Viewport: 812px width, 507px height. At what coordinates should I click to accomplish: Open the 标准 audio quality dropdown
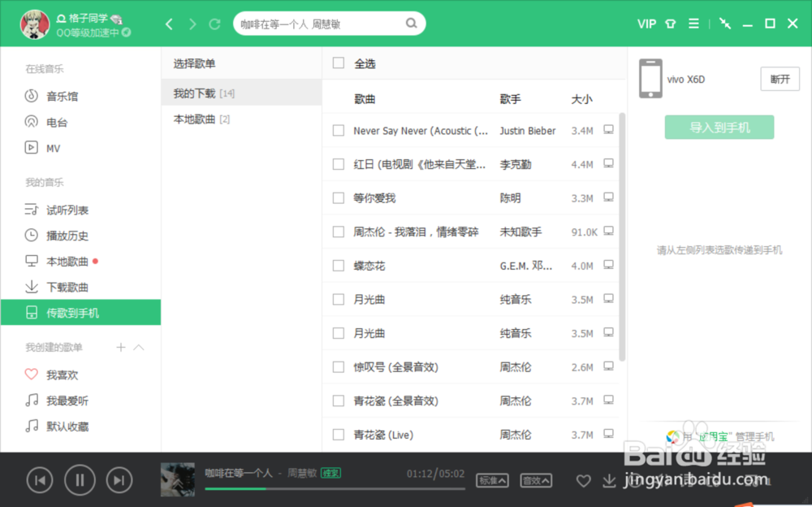pos(491,480)
